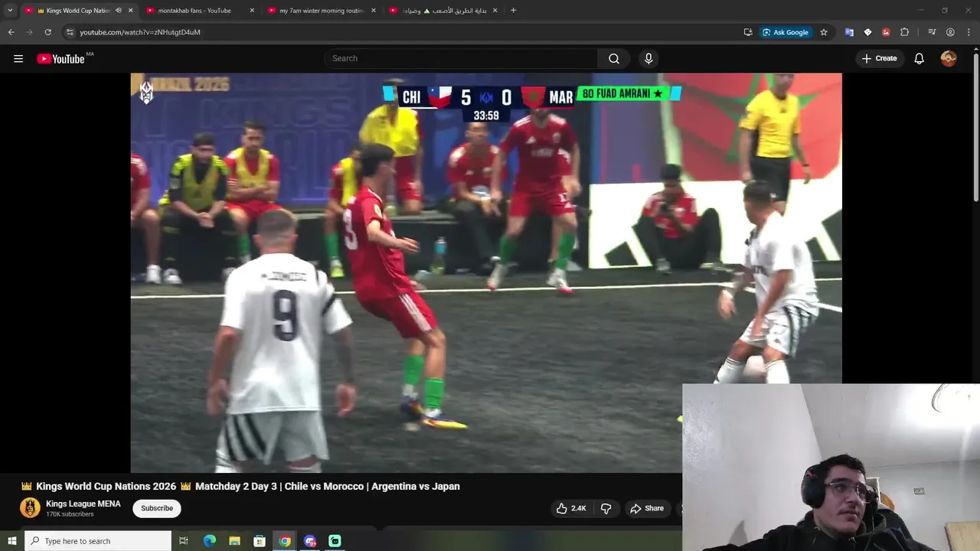
Task: Open a new browser tab
Action: 513,11
